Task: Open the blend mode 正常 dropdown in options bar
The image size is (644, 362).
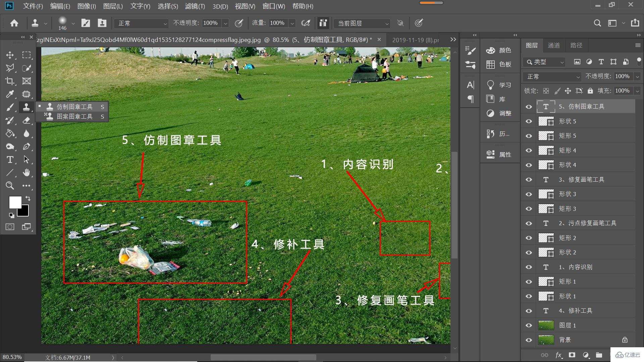Action: (141, 23)
